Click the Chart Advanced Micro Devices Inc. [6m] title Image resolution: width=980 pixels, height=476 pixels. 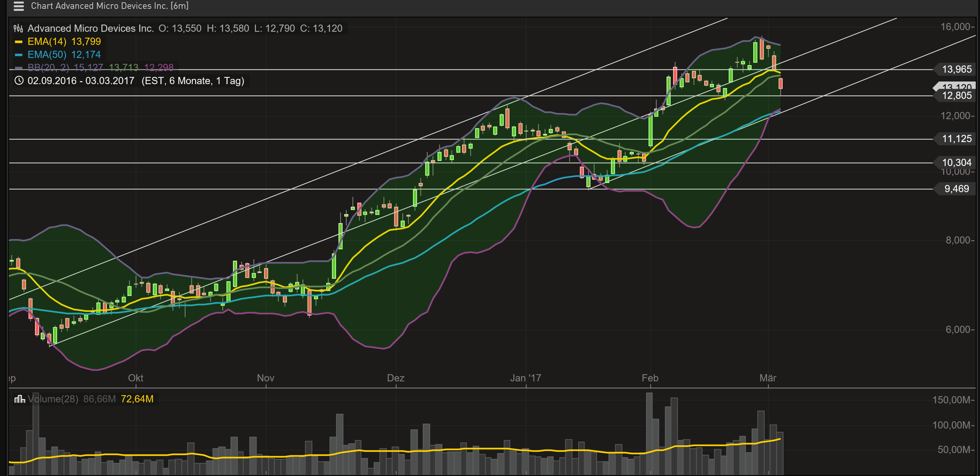coord(110,6)
